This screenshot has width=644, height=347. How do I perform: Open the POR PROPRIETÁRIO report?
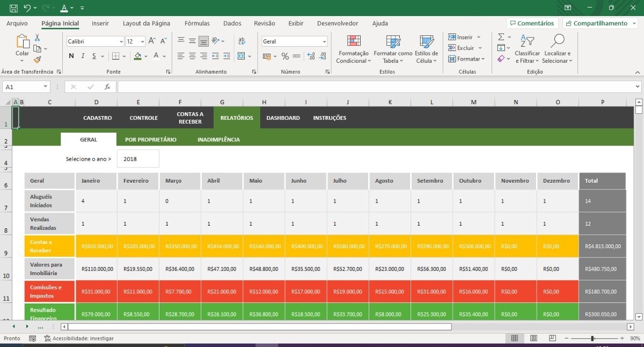coord(151,140)
